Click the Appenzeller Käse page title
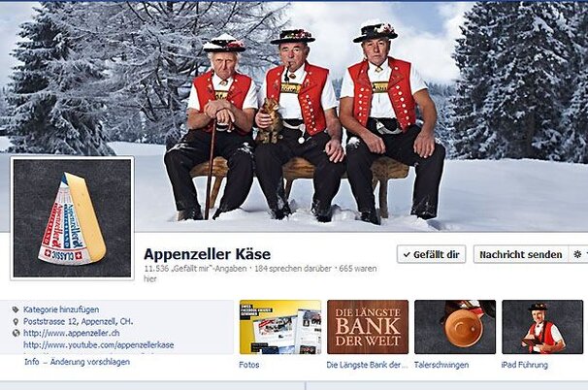The width and height of the screenshot is (588, 390). point(207,254)
